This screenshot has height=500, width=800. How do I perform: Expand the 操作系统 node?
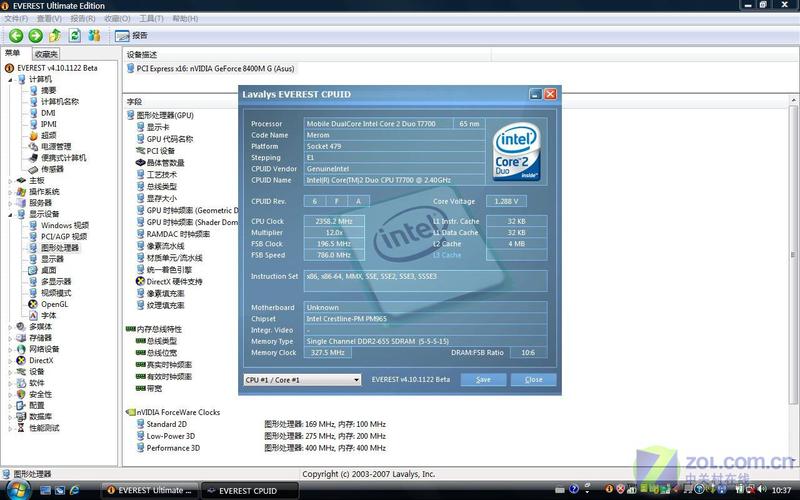(x=10, y=192)
